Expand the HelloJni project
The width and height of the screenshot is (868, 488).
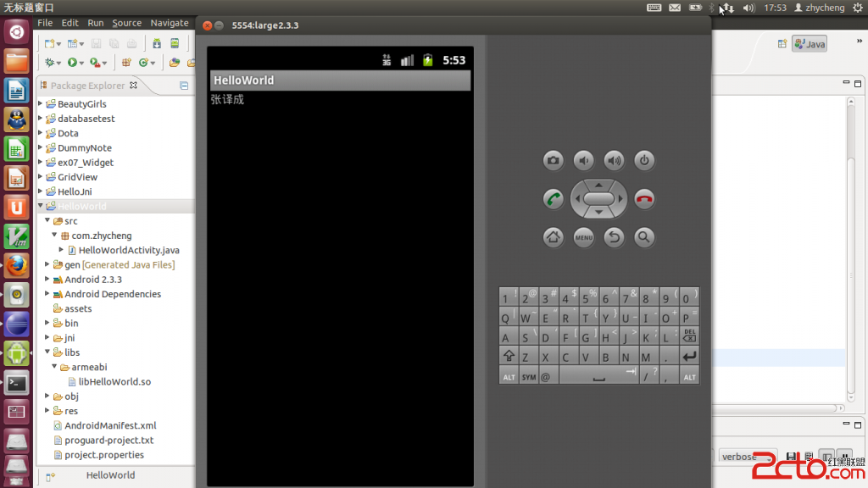coord(41,191)
